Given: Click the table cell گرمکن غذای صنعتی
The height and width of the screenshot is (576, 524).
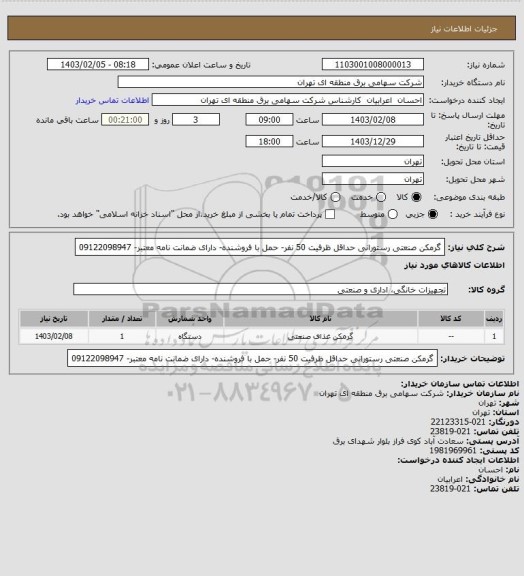Looking at the screenshot, I should coord(320,336).
